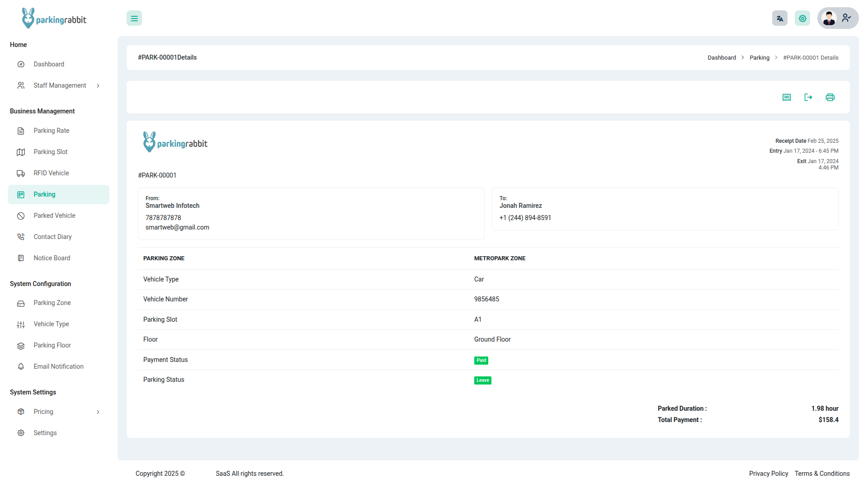This screenshot has width=868, height=488.
Task: Open RFID Vehicle from sidebar
Action: (x=51, y=173)
